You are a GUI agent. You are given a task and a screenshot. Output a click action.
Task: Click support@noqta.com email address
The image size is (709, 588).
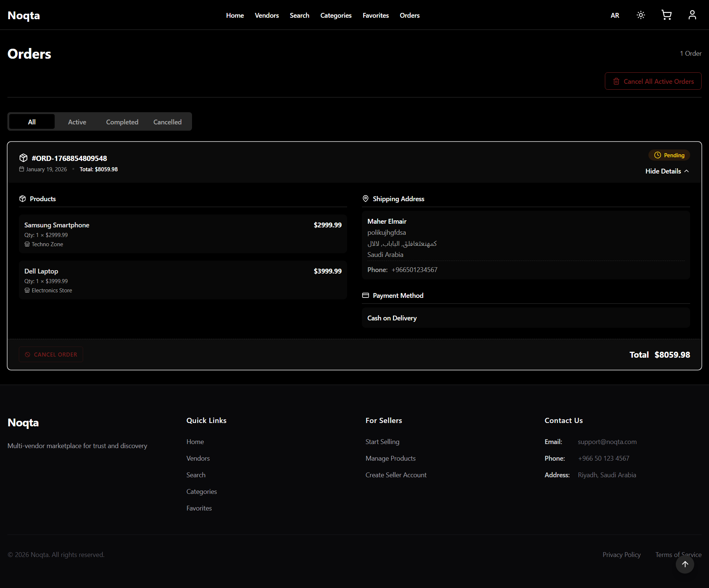pyautogui.click(x=607, y=442)
